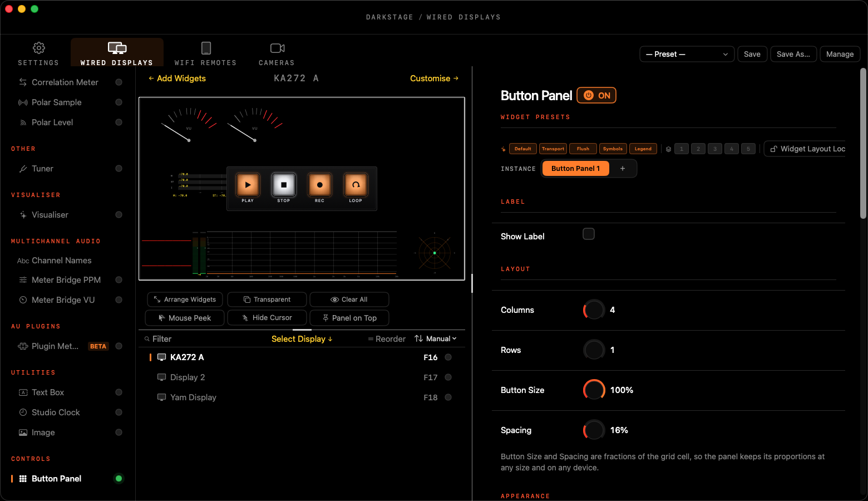Click the Rec button in the preview

(319, 185)
